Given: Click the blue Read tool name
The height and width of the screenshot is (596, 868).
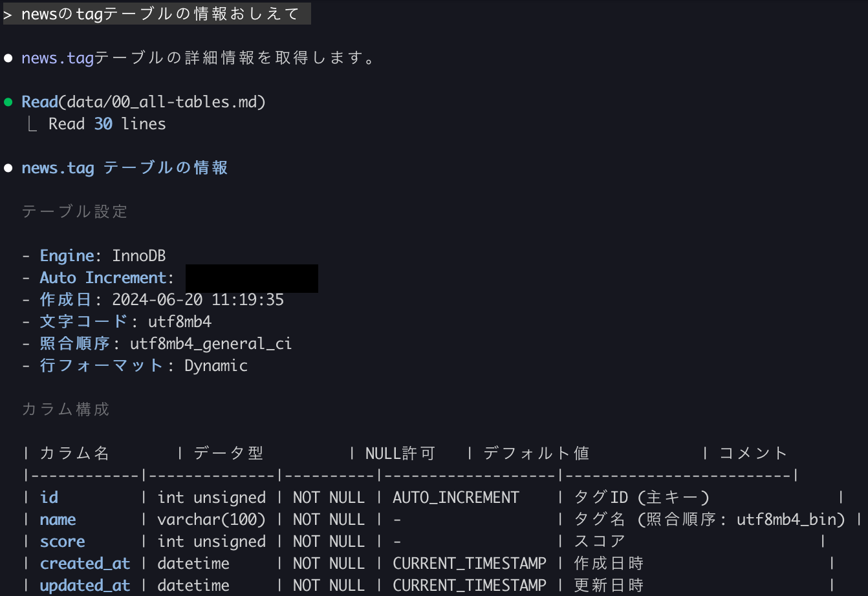Looking at the screenshot, I should (39, 102).
